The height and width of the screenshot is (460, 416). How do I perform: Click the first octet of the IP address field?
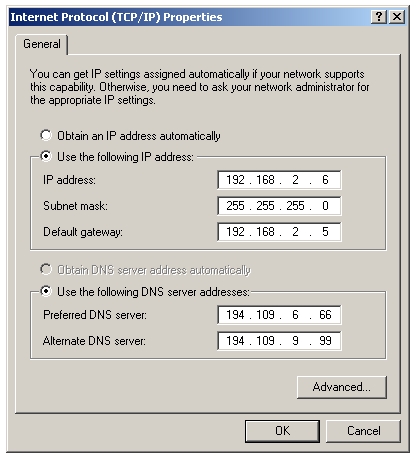tap(235, 180)
